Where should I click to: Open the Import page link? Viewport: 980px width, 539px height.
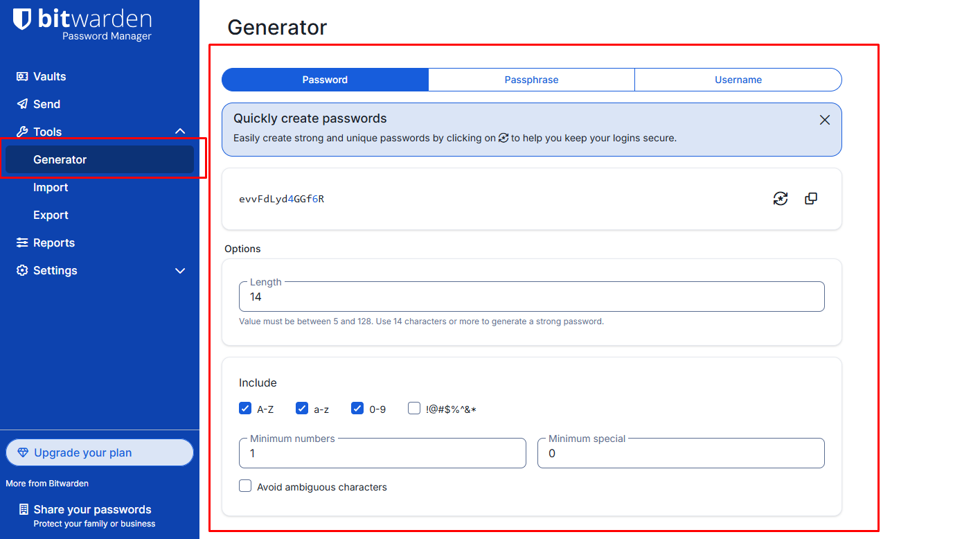(x=51, y=187)
